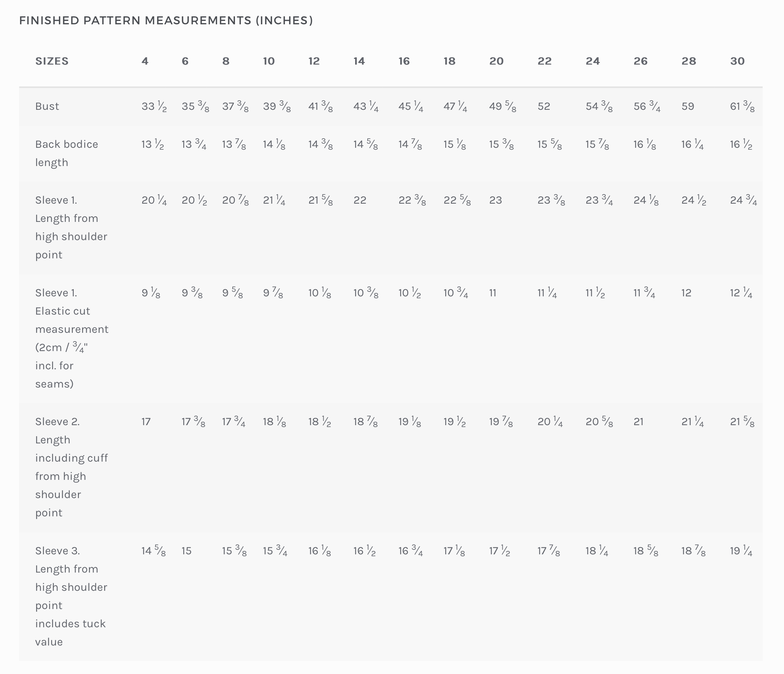Click the Sleeve 3 Length row label
This screenshot has width=784, height=674.
click(x=71, y=596)
